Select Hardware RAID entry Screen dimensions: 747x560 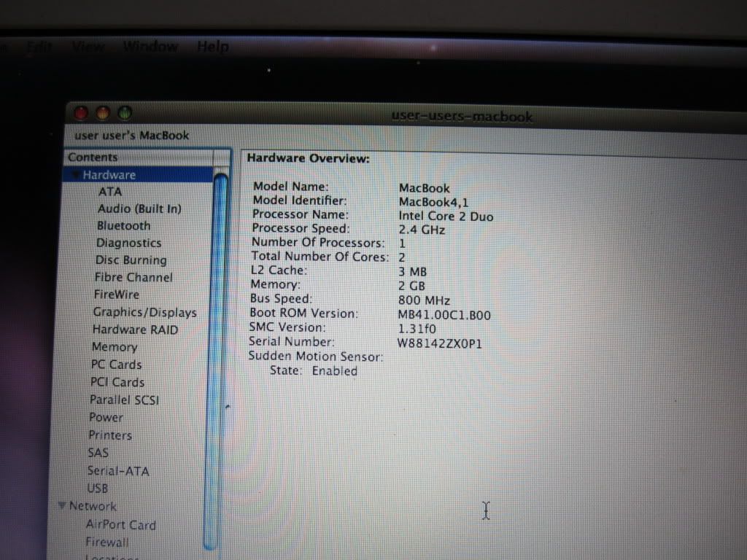135,330
